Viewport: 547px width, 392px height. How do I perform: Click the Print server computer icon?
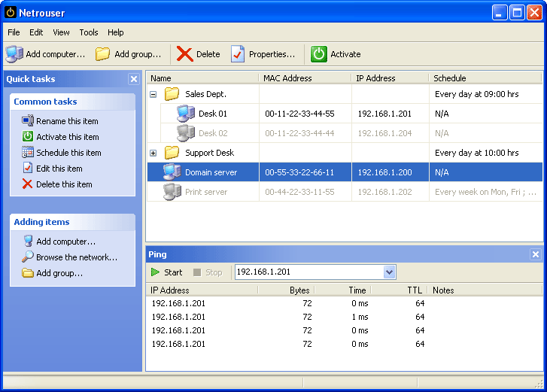[172, 192]
